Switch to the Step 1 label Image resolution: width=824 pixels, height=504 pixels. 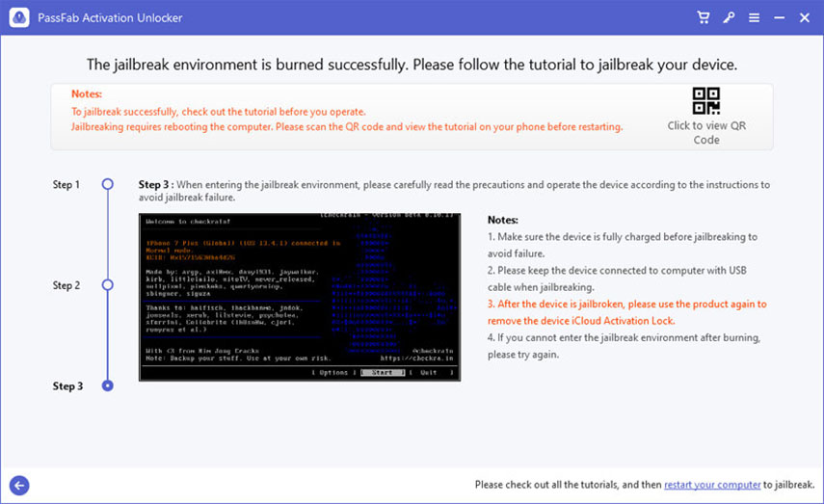coord(66,184)
